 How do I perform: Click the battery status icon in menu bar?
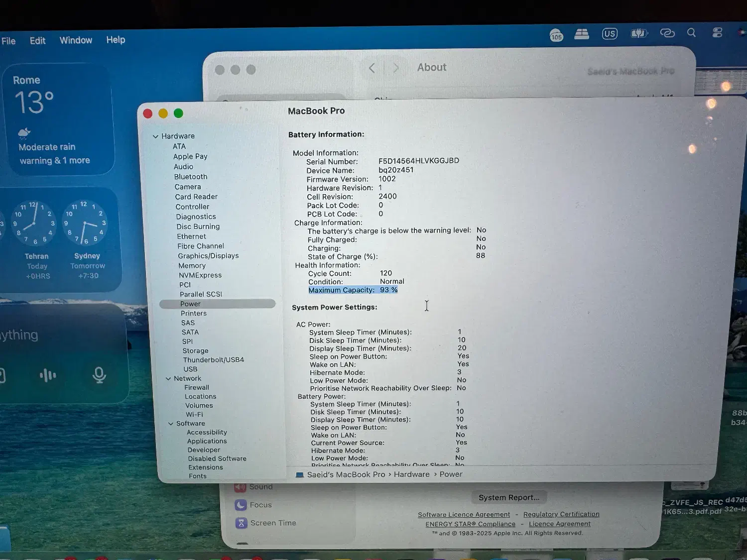639,33
